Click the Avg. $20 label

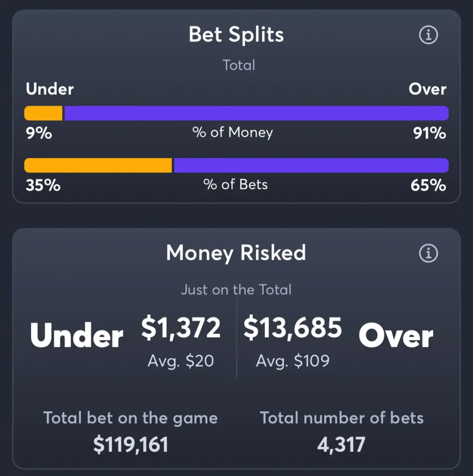click(x=181, y=361)
